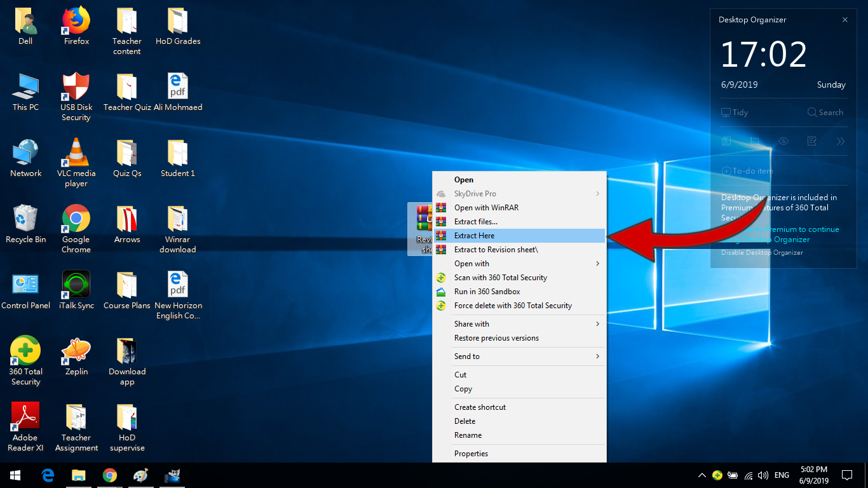Choose Copy in the context menu
Screen dimensions: 868x488
(x=519, y=389)
